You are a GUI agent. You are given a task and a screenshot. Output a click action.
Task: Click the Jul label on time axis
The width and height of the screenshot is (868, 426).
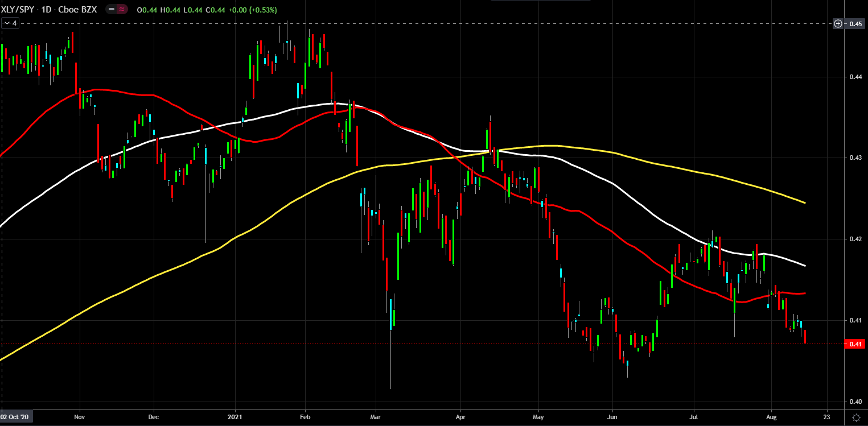[694, 416]
